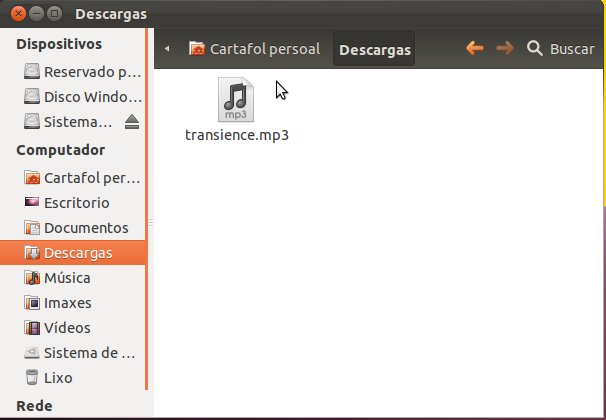The height and width of the screenshot is (420, 606).
Task: Select Descargas in the sidebar
Action: point(73,253)
